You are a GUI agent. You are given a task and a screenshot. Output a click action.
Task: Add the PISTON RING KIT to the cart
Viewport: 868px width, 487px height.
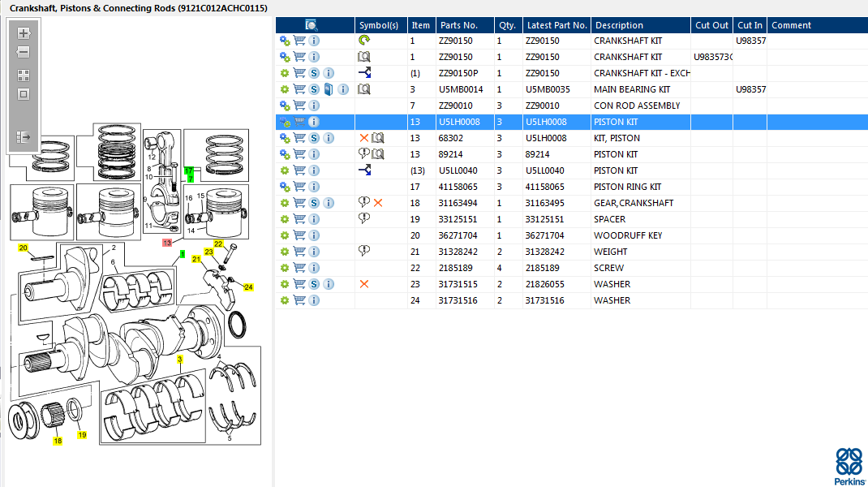(299, 187)
